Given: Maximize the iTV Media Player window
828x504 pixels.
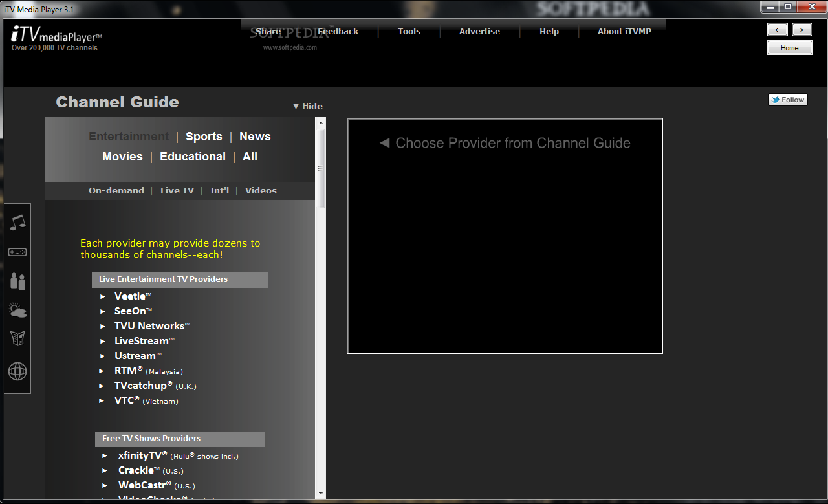Looking at the screenshot, I should point(787,6).
